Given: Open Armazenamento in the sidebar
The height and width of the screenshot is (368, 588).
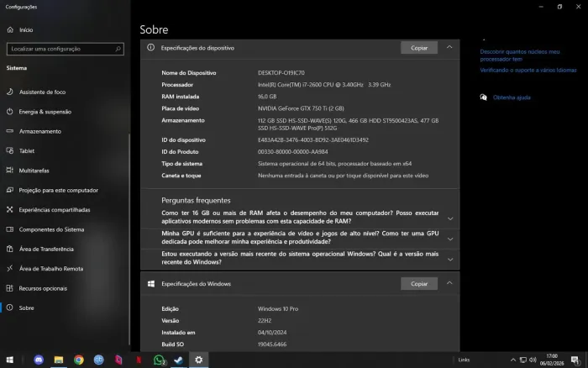Looking at the screenshot, I should pos(39,131).
